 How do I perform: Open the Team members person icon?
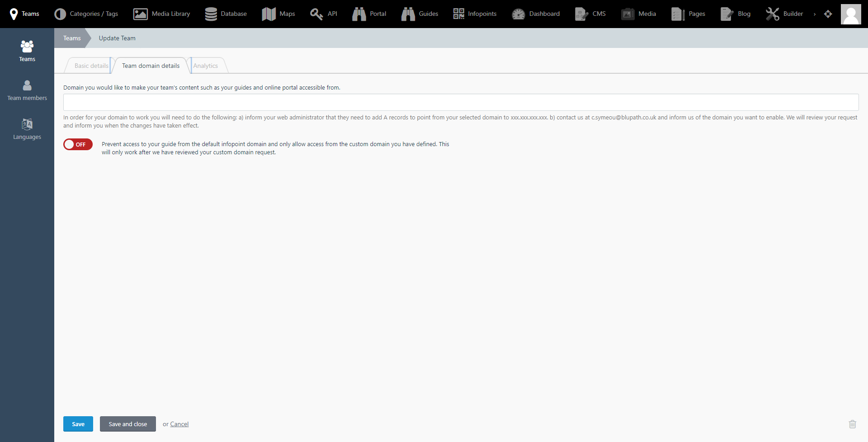27,85
